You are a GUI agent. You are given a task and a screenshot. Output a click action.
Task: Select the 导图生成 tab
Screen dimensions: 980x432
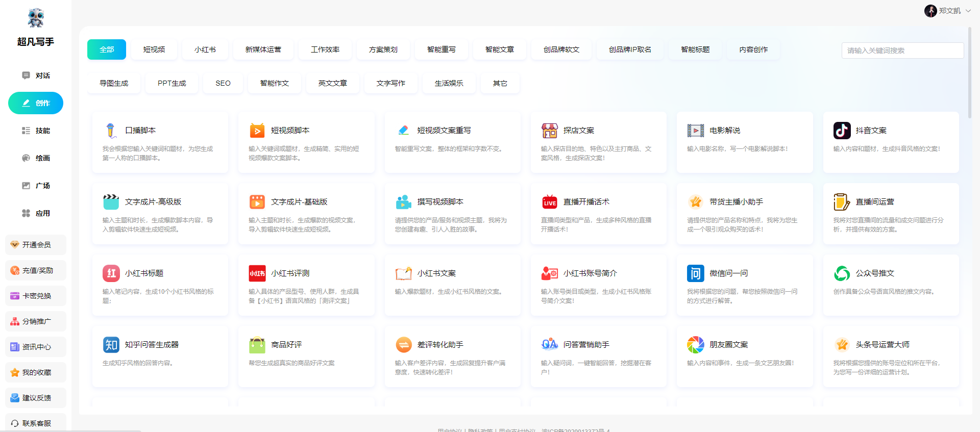(114, 83)
